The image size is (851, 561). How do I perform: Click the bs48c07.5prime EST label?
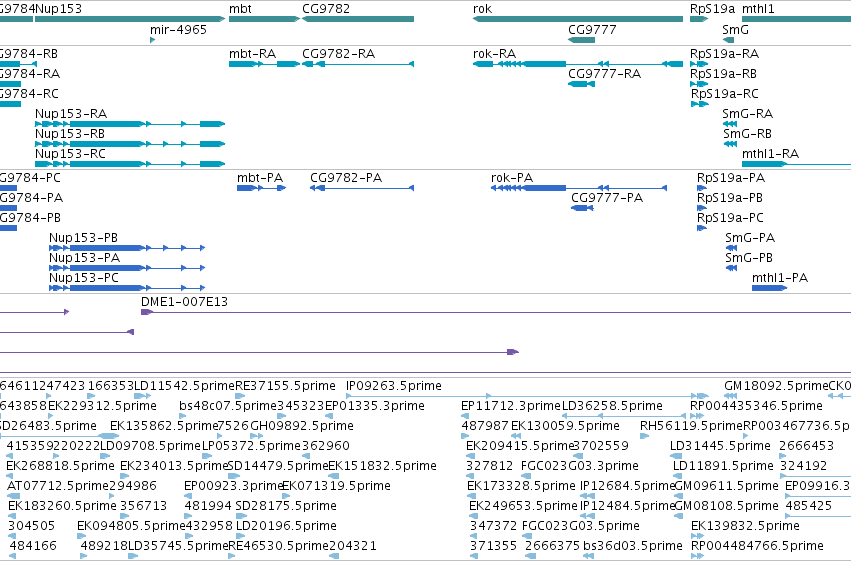(228, 406)
